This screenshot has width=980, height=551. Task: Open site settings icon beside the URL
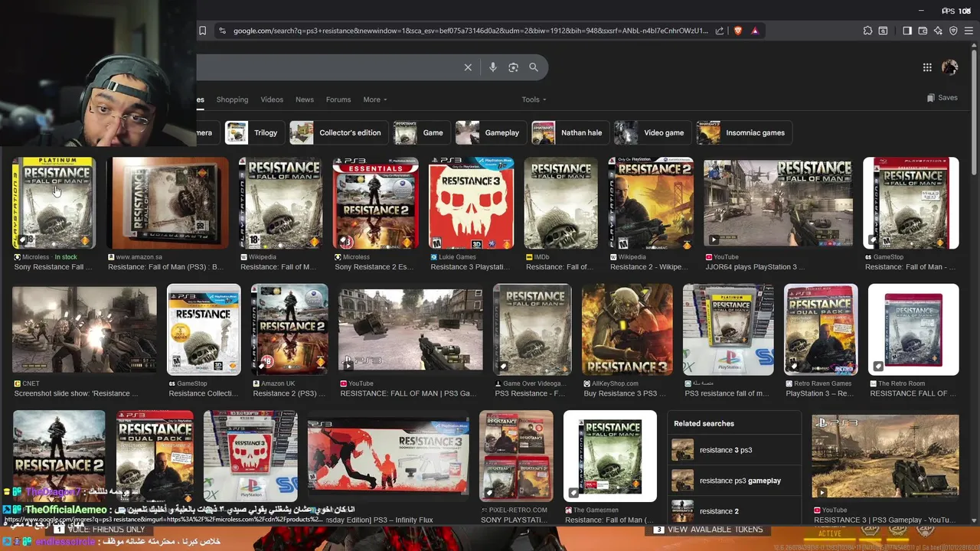(222, 31)
